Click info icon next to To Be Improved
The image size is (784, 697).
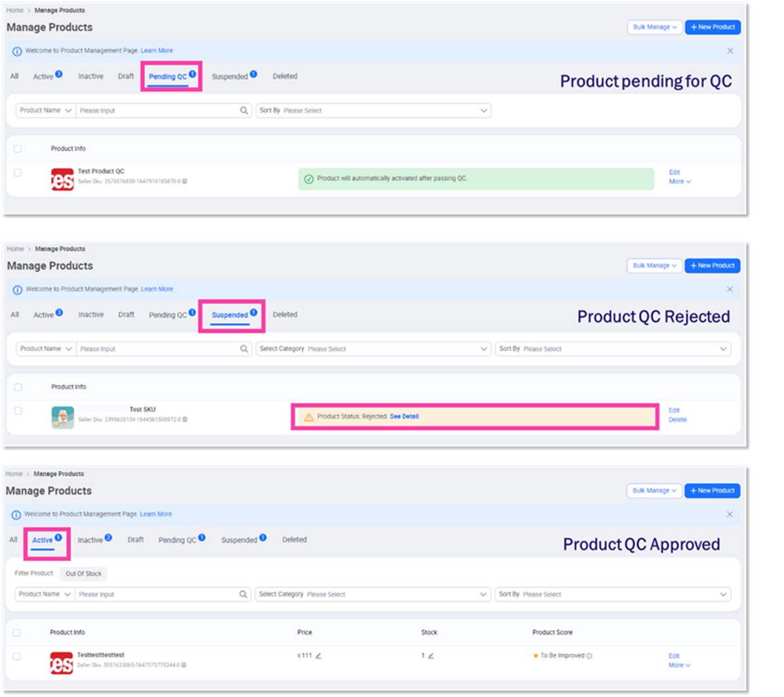589,656
